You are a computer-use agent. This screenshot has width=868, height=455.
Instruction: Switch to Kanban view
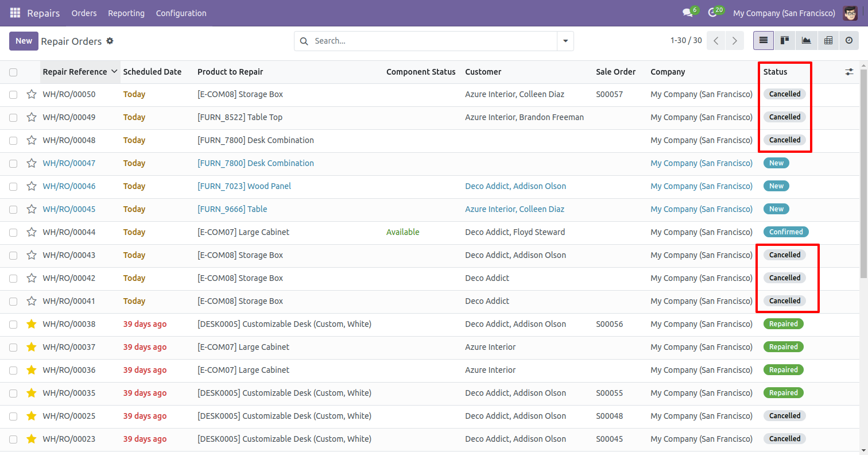tap(784, 41)
